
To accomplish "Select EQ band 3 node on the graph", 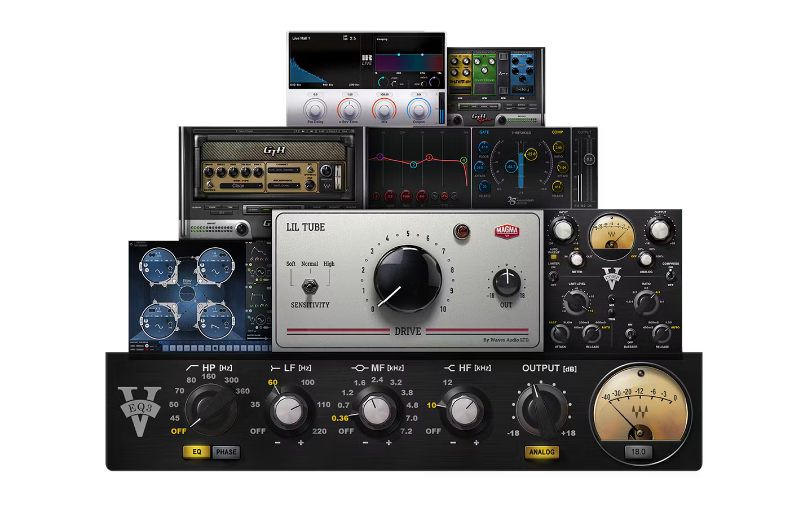I will point(429,157).
